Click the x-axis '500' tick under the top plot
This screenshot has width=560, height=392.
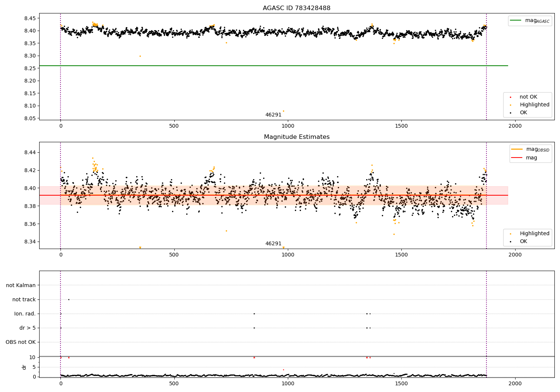point(174,126)
